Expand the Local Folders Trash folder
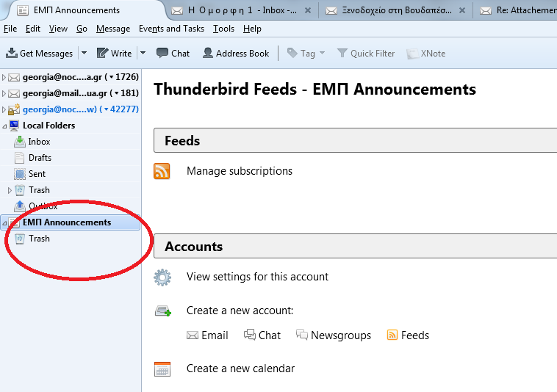The height and width of the screenshot is (392, 557). (x=10, y=191)
